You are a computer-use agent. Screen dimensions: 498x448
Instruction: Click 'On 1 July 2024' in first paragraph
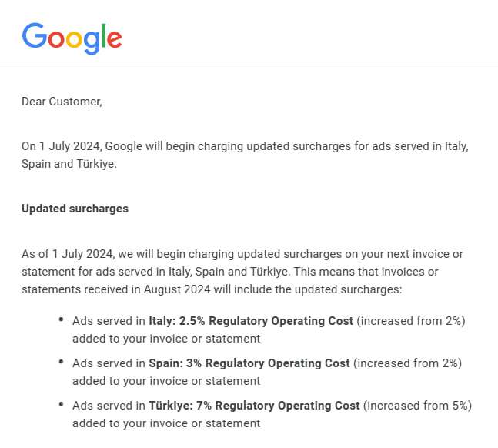coord(61,146)
